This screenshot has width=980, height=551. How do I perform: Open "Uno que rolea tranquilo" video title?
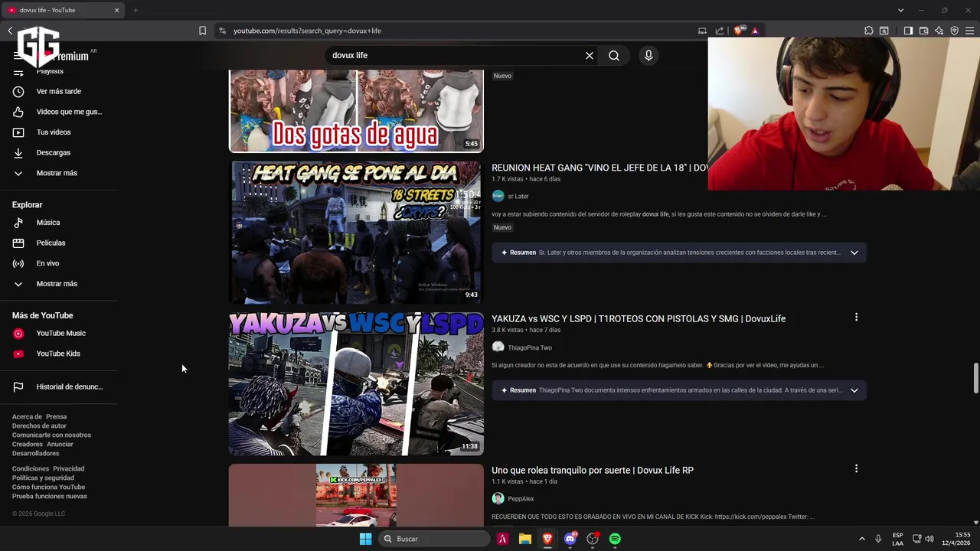point(593,471)
